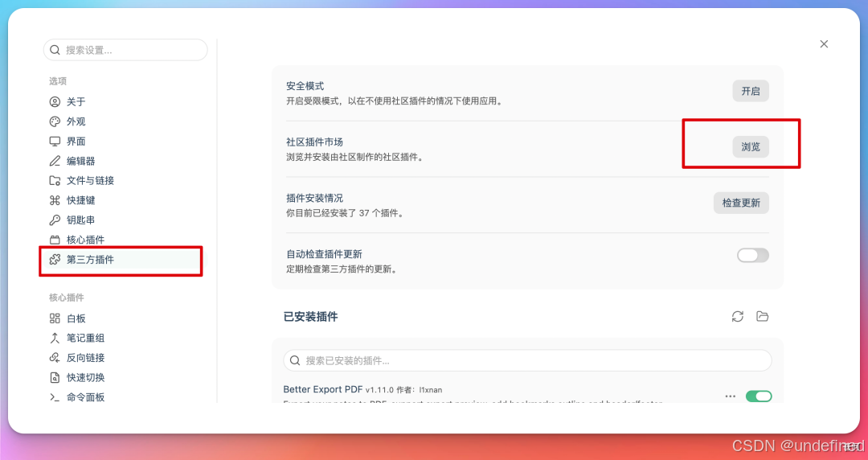Screen dimensions: 868x460
Task: Click the 开启 button for 安全模式
Action: pyautogui.click(x=751, y=91)
